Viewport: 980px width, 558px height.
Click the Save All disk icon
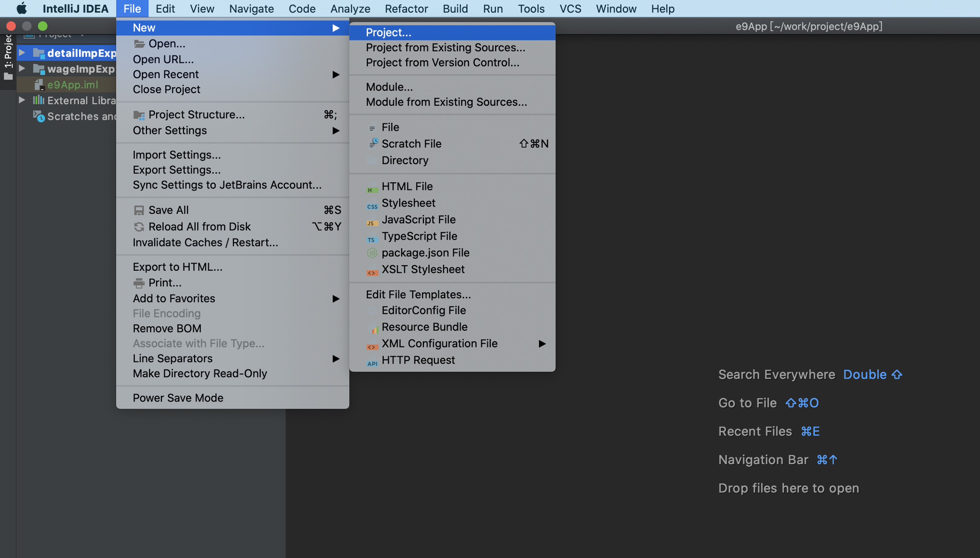[139, 210]
